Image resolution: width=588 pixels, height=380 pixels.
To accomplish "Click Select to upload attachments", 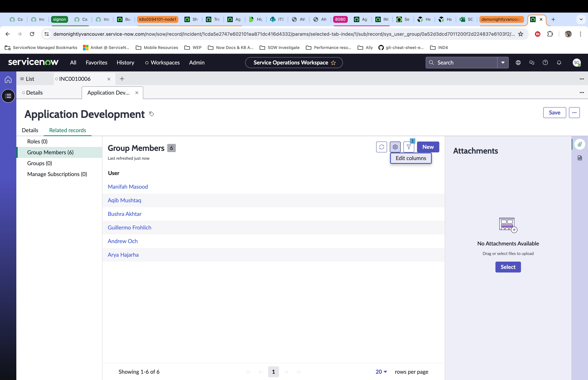I will 508,267.
